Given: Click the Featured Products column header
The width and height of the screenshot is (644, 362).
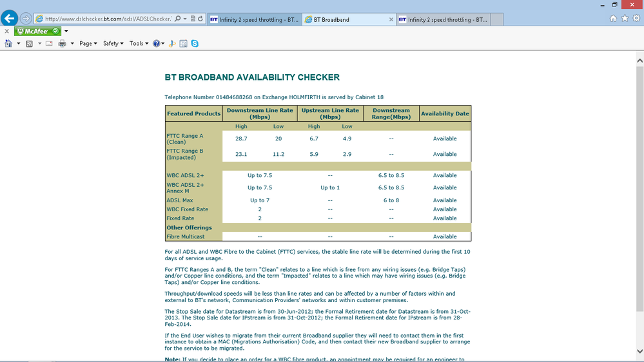Looking at the screenshot, I should click(194, 114).
